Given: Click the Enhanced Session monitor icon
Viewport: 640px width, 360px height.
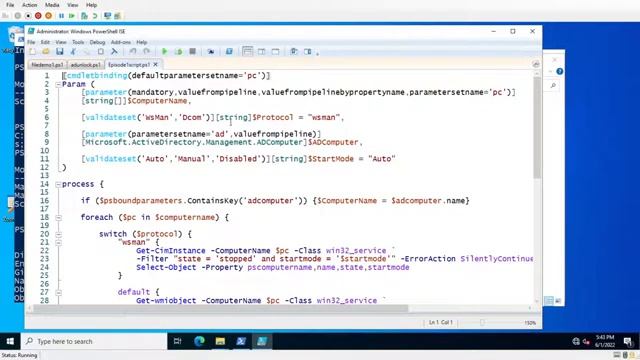Looking at the screenshot, I should pos(107,16).
